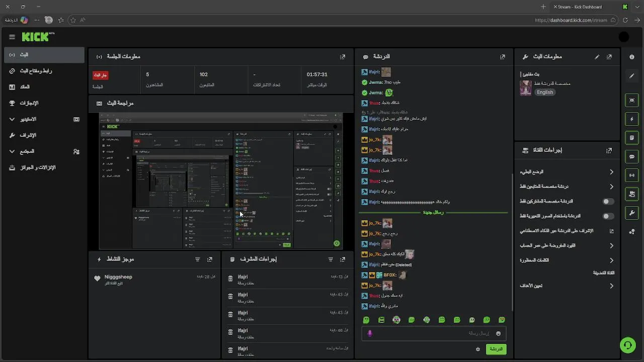The width and height of the screenshot is (644, 362).
Task: Open the Moderation (الإشراف) sidebar item
Action: coord(44,135)
